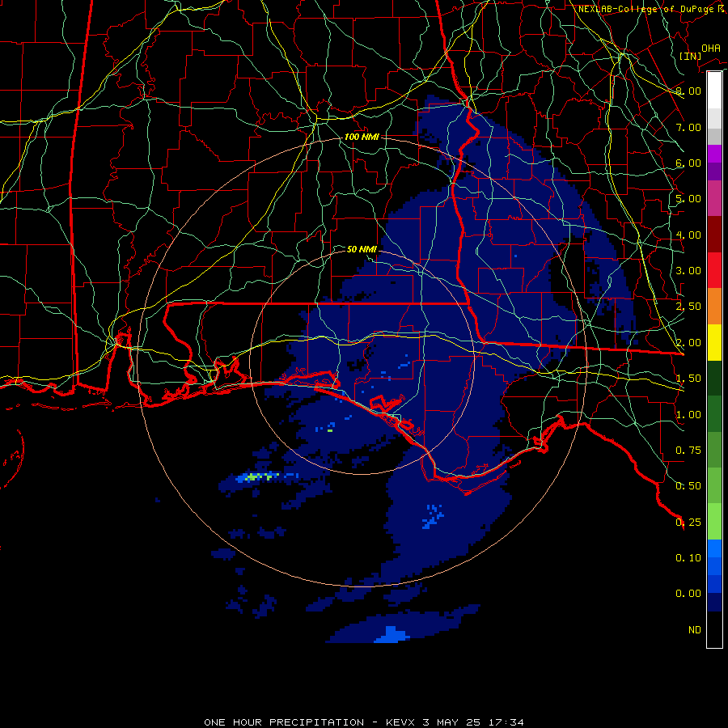Pick the dark red legend swatch

[x=714, y=235]
